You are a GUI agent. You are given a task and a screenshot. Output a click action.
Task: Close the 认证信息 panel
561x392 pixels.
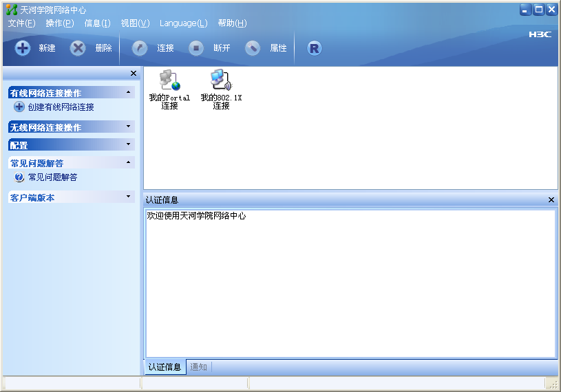click(551, 200)
